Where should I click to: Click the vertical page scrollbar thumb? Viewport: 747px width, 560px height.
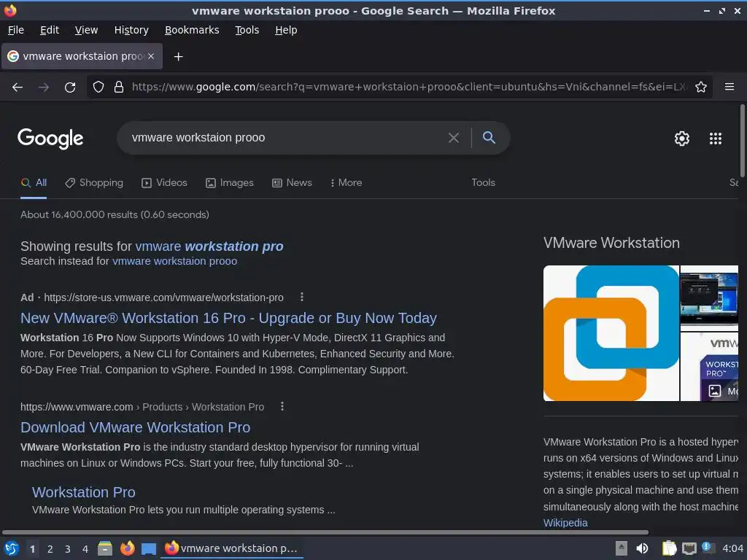point(742,141)
